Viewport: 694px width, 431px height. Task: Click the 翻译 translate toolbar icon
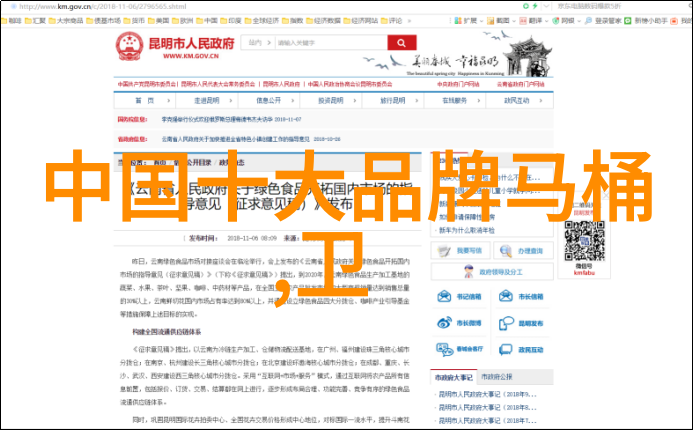coord(523,21)
